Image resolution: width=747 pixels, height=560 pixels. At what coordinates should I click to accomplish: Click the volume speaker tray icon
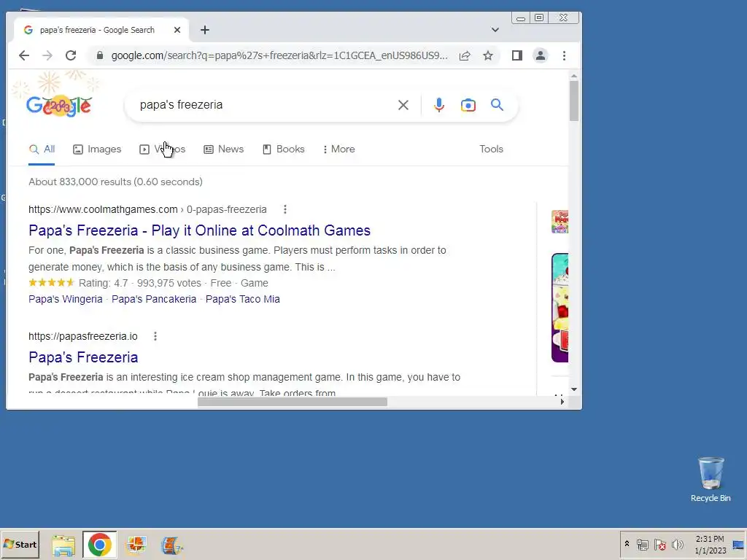click(677, 545)
